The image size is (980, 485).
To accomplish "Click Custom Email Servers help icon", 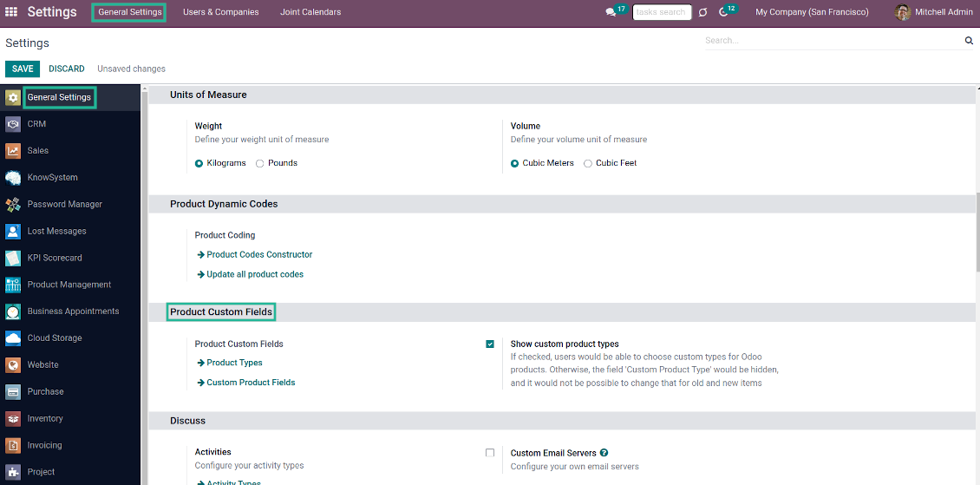I will click(604, 453).
